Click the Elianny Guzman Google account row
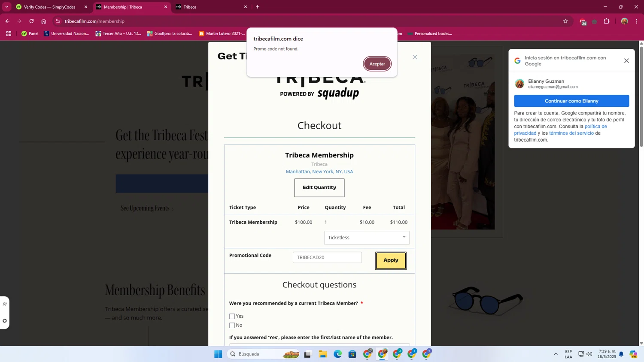 click(571, 84)
